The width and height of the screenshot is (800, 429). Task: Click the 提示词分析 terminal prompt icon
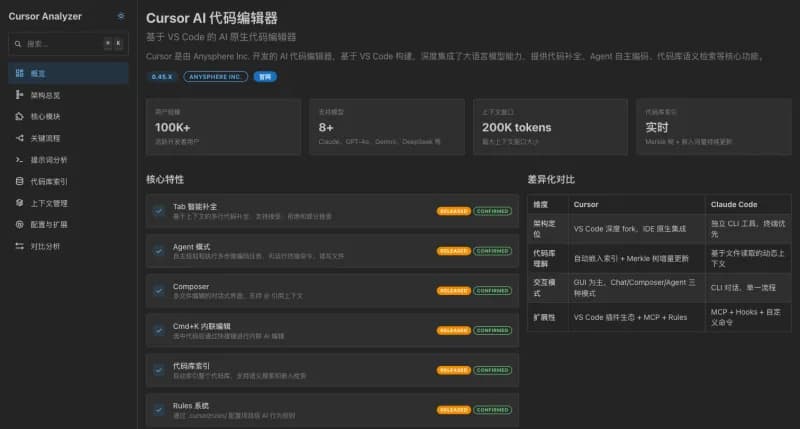pos(19,160)
